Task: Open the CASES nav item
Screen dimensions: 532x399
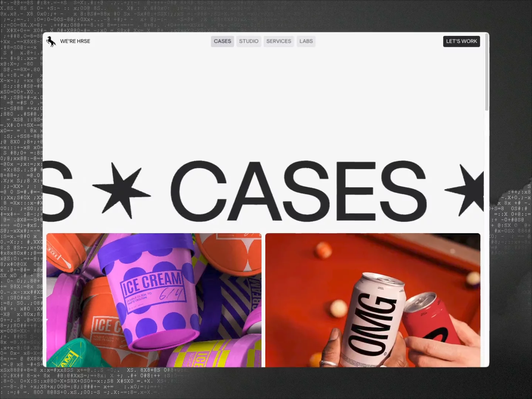Action: pos(222,41)
